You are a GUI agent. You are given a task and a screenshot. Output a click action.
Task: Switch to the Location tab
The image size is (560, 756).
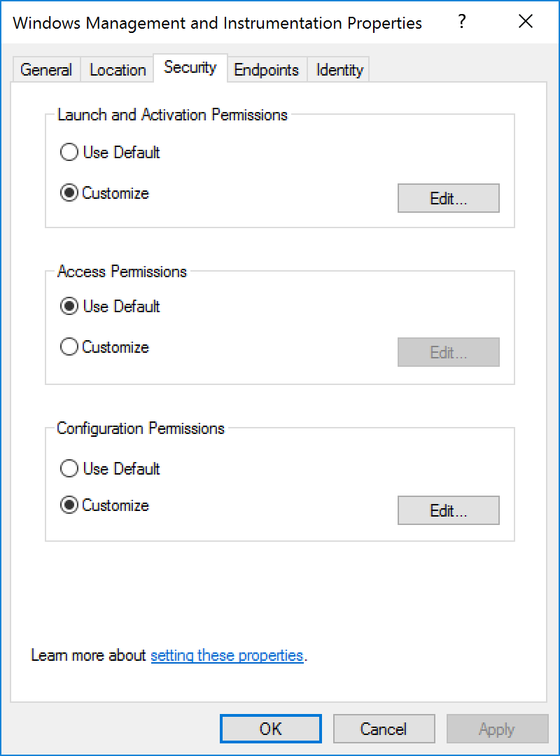coord(118,70)
